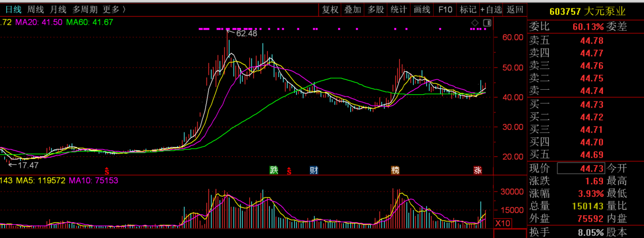Toggle the 复权 price adjustment option
This screenshot has height=238, width=644.
click(330, 9)
